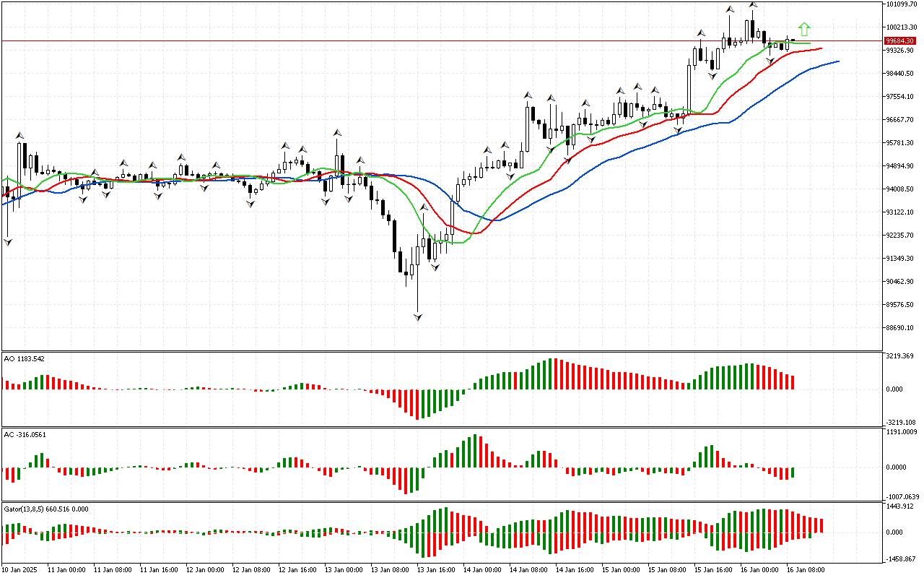This screenshot has width=924, height=578.
Task: Click time axis label 14 Jan 00:00
Action: click(x=482, y=570)
